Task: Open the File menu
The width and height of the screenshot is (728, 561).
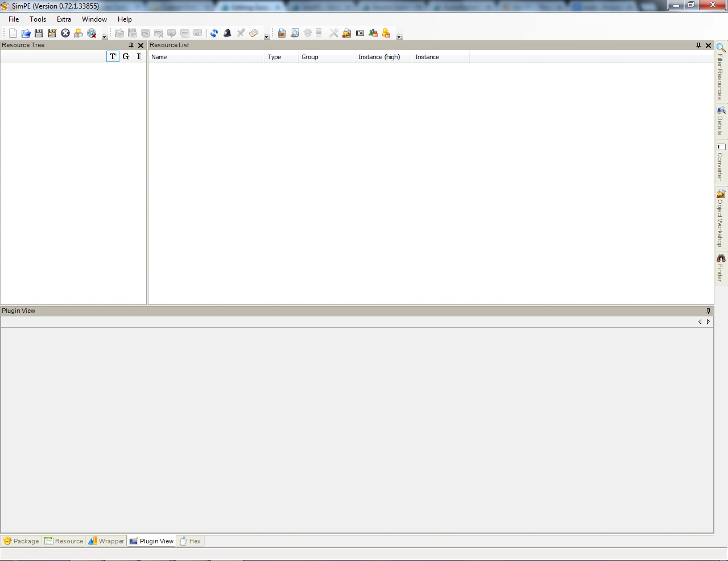Action: point(14,19)
